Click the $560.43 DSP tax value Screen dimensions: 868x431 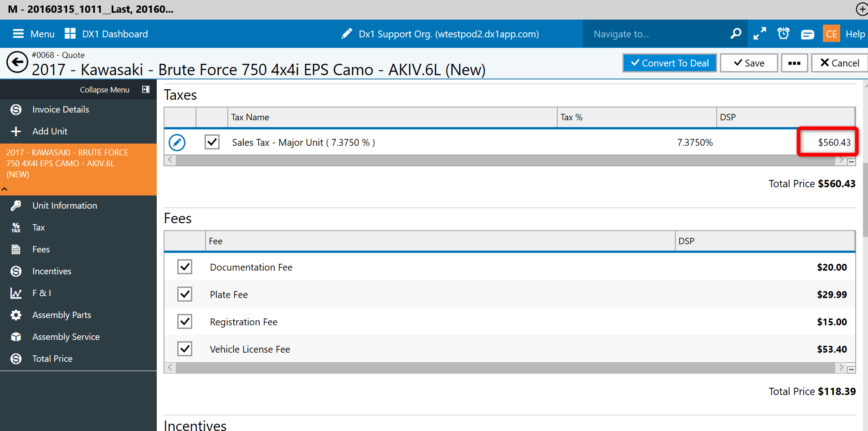click(834, 143)
